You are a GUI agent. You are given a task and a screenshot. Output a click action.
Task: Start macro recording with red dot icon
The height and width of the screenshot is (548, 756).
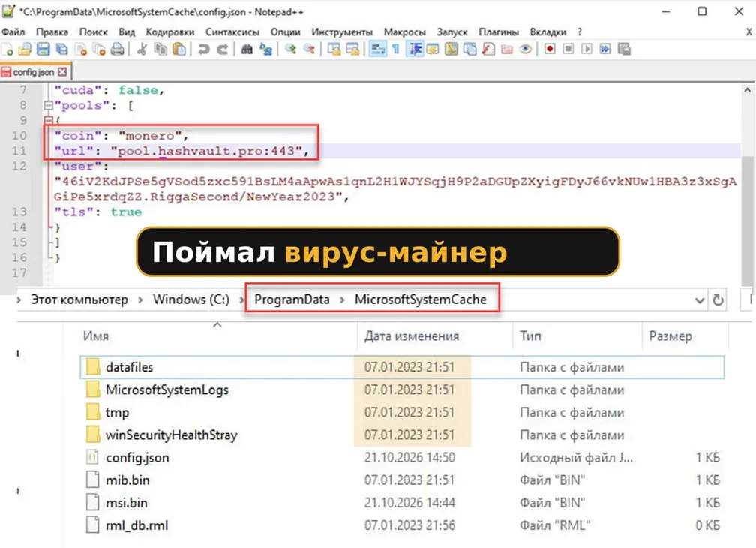click(x=550, y=50)
